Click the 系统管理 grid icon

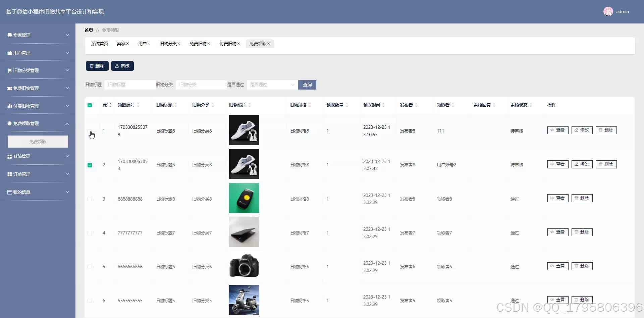pos(10,156)
